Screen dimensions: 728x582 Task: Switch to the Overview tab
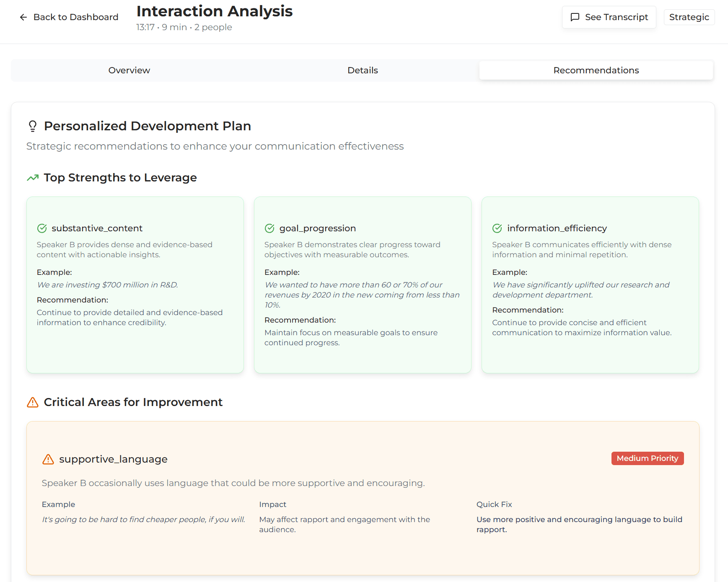click(x=129, y=70)
